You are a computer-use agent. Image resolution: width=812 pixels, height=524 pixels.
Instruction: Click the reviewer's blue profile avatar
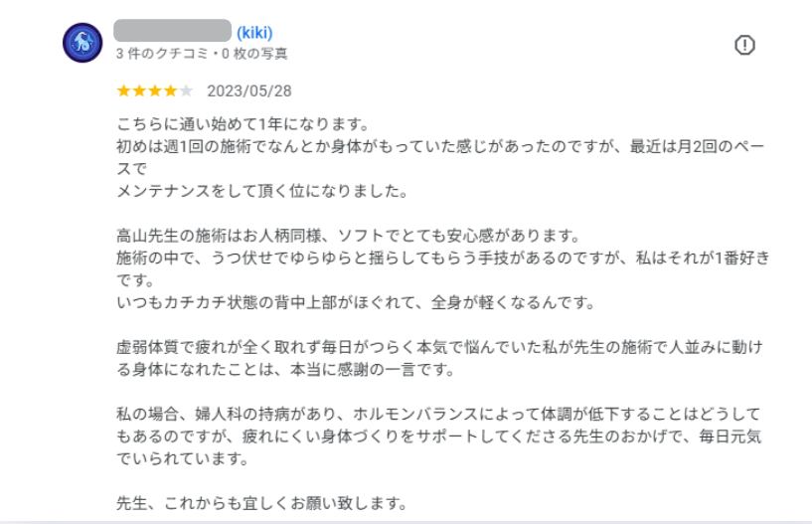[x=82, y=43]
